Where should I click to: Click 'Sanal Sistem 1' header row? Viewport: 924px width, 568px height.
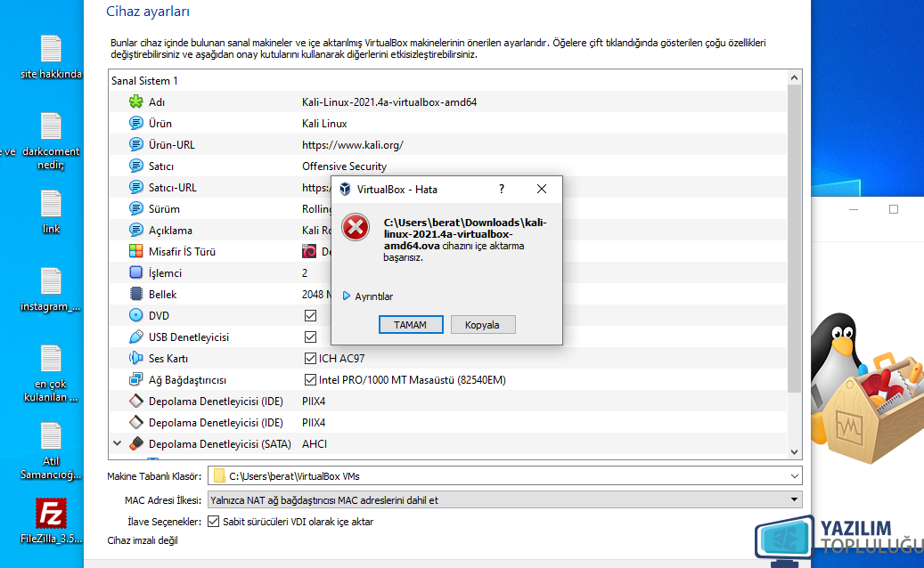(448, 81)
